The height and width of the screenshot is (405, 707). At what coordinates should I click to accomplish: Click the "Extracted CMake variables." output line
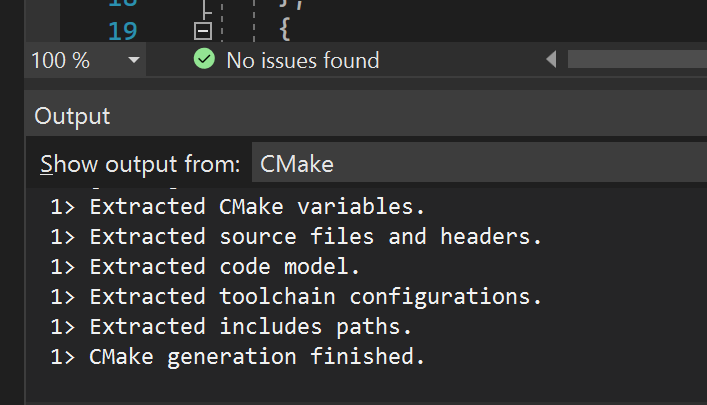click(x=257, y=207)
